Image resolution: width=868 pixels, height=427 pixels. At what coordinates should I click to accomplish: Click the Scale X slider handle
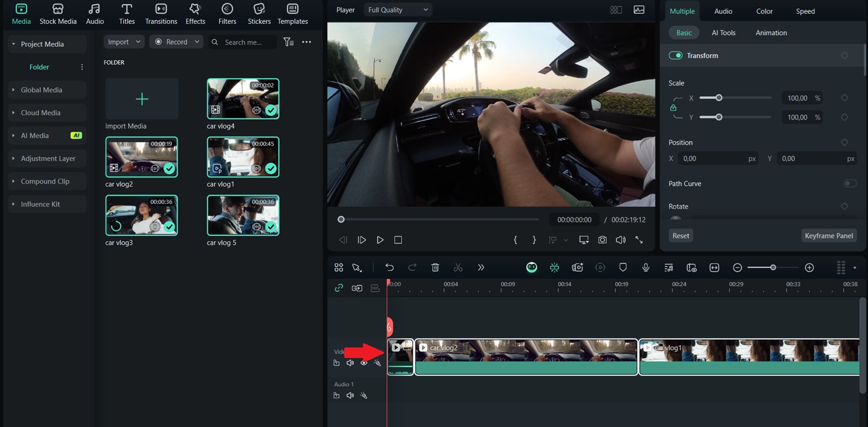719,98
